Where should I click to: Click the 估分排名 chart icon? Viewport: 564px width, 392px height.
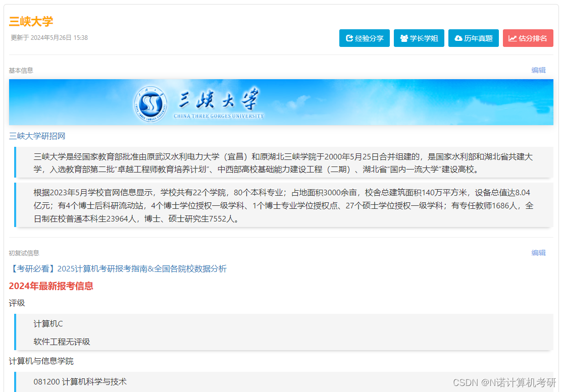tap(512, 38)
